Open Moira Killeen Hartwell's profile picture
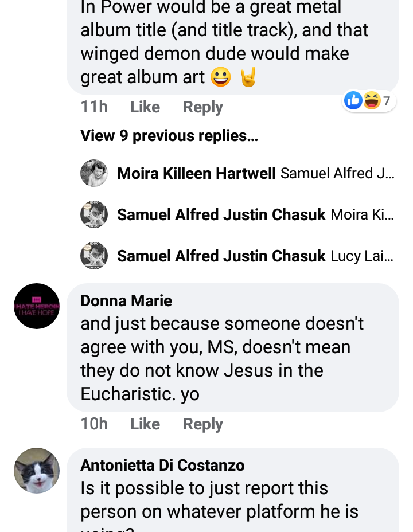 click(x=94, y=173)
